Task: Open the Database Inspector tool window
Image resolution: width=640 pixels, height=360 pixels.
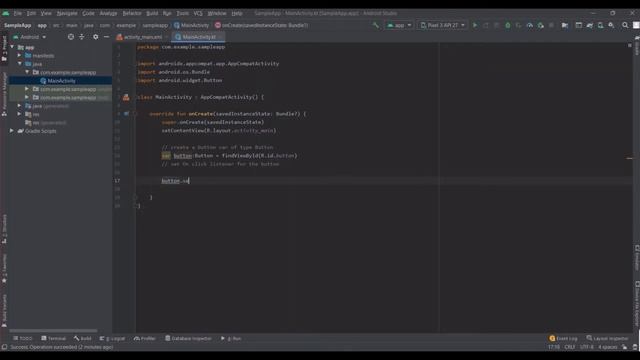Action: pos(189,338)
